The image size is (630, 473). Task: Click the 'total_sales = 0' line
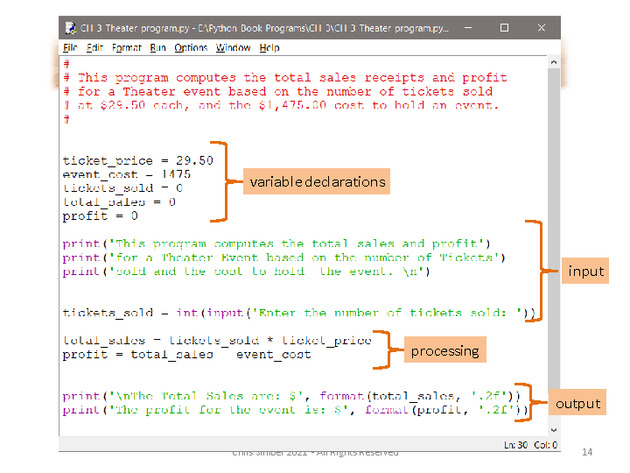tap(119, 202)
